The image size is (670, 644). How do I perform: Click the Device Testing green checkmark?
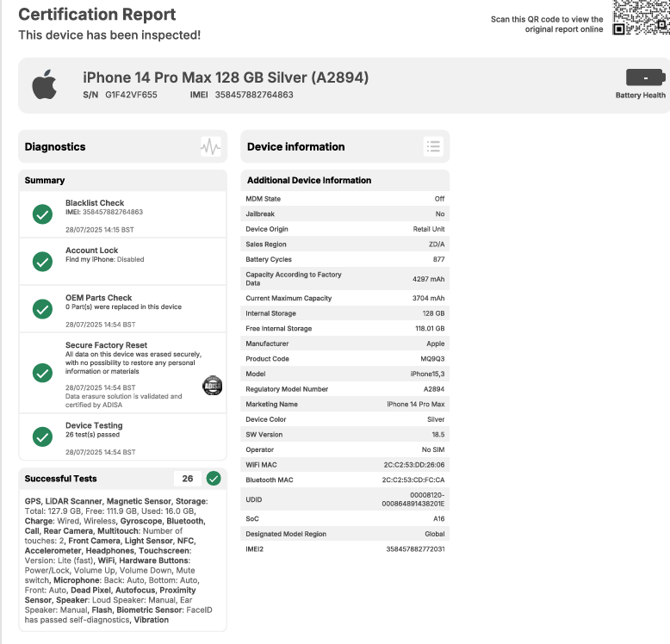[x=42, y=437]
